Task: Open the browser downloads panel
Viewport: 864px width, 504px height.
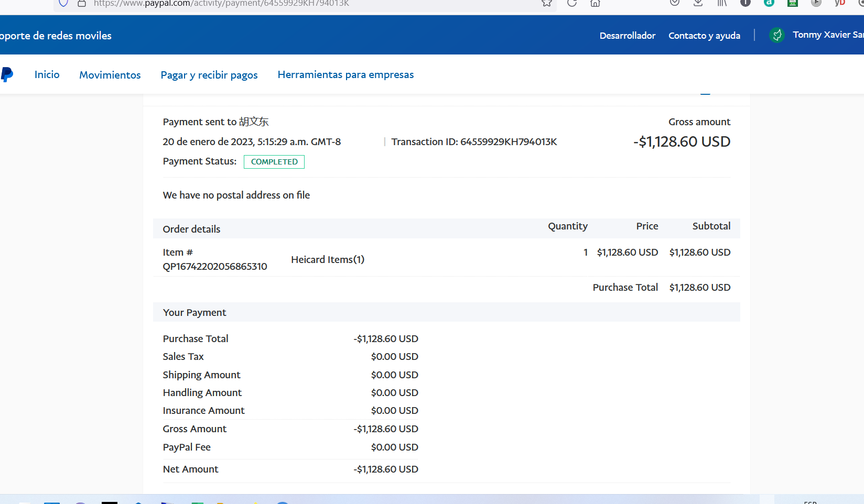Action: pyautogui.click(x=698, y=3)
